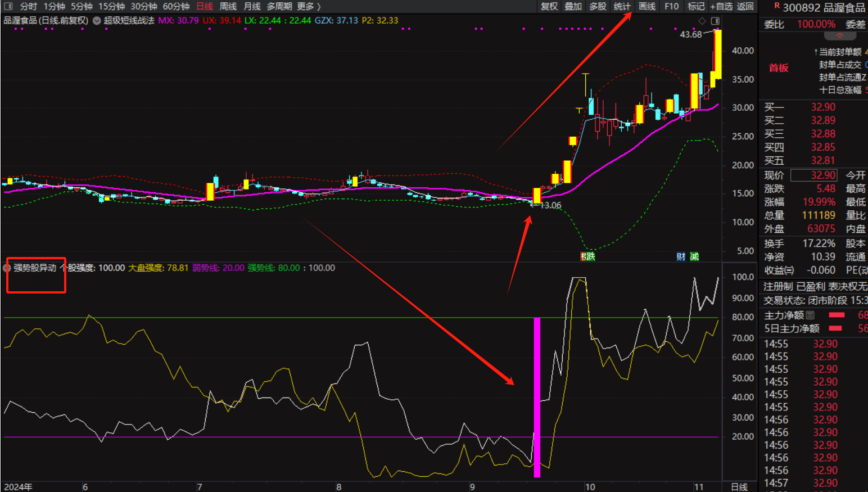Click the 现价 price field showing 32.90
The height and width of the screenshot is (492, 868).
813,175
